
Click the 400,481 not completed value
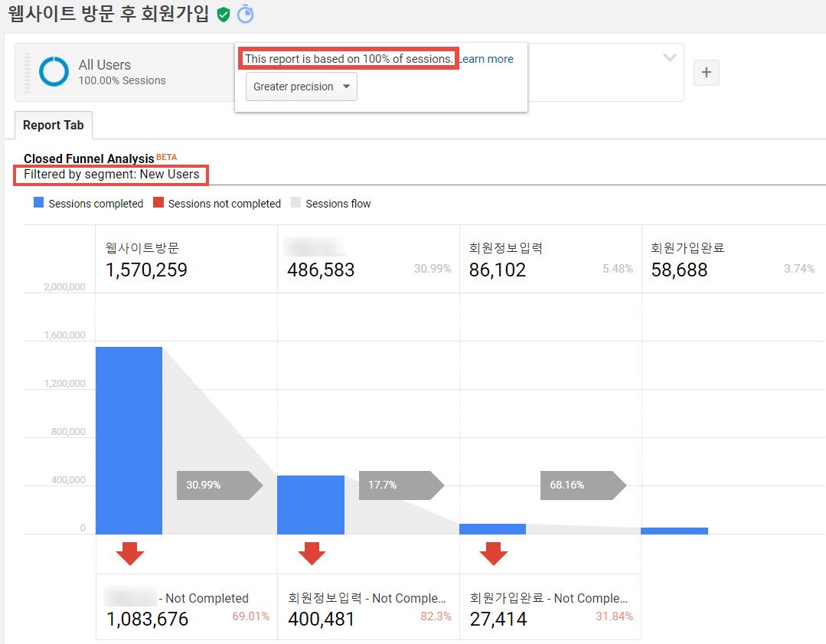pos(321,619)
